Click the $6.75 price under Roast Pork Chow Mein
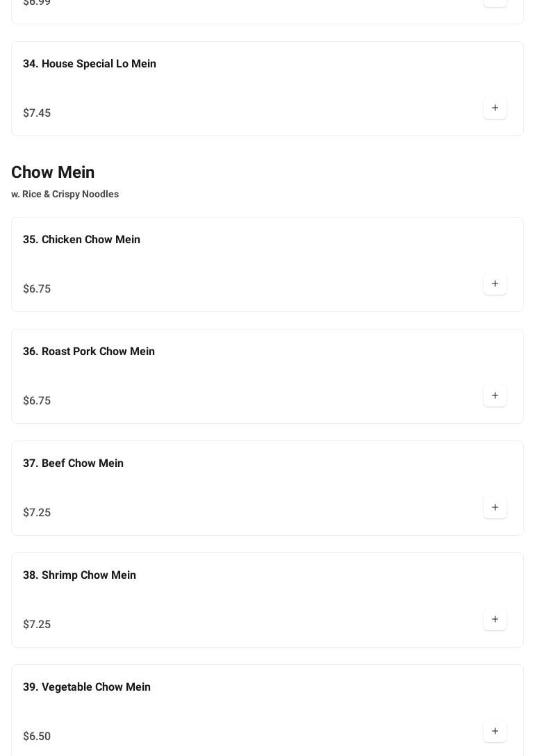The image size is (535, 756). 37,401
